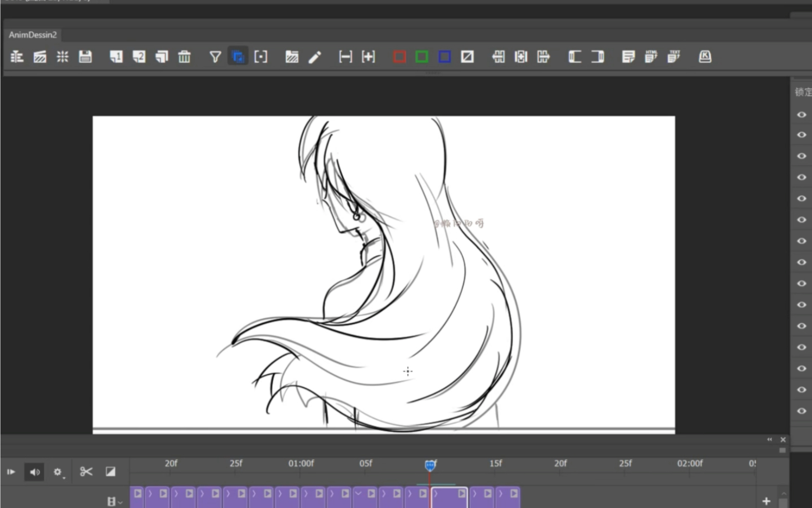Collapse the clip showing a down chevron

point(358,494)
